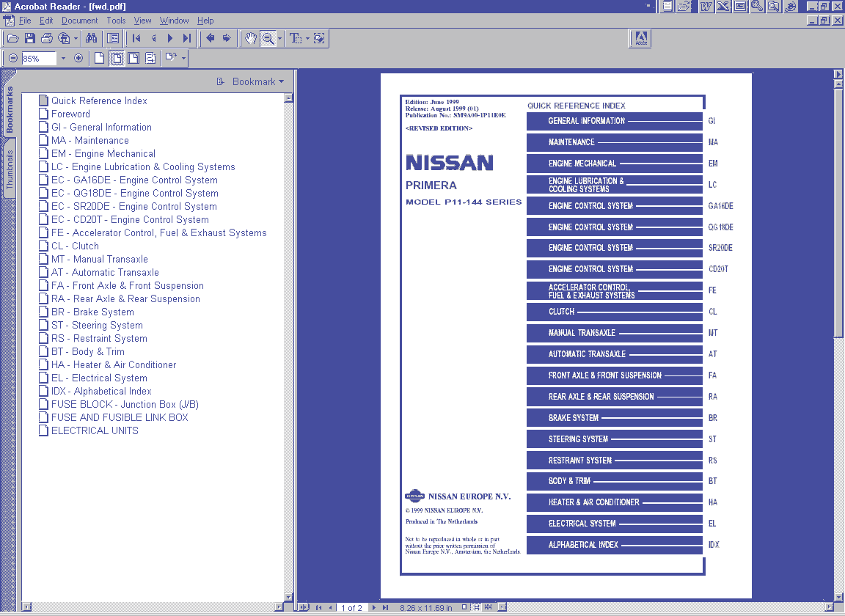Select the Hand tool
Screen dimensions: 845x616
point(251,38)
